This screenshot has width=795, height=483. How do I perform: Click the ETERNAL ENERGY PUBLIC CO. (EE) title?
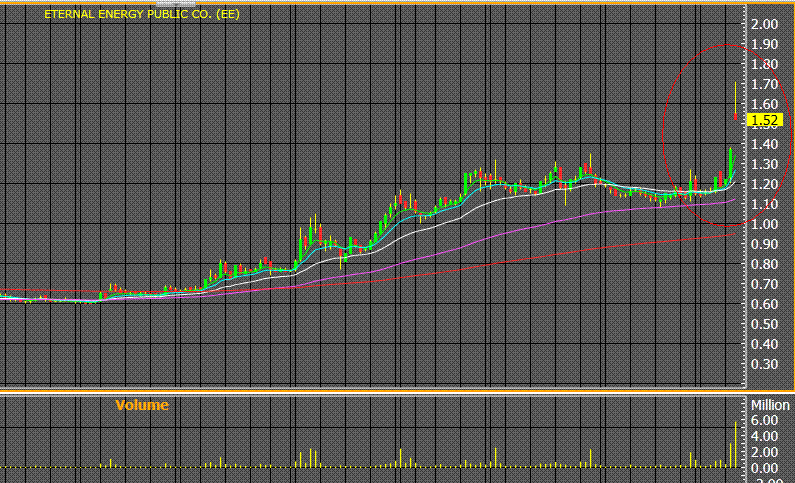tap(141, 15)
